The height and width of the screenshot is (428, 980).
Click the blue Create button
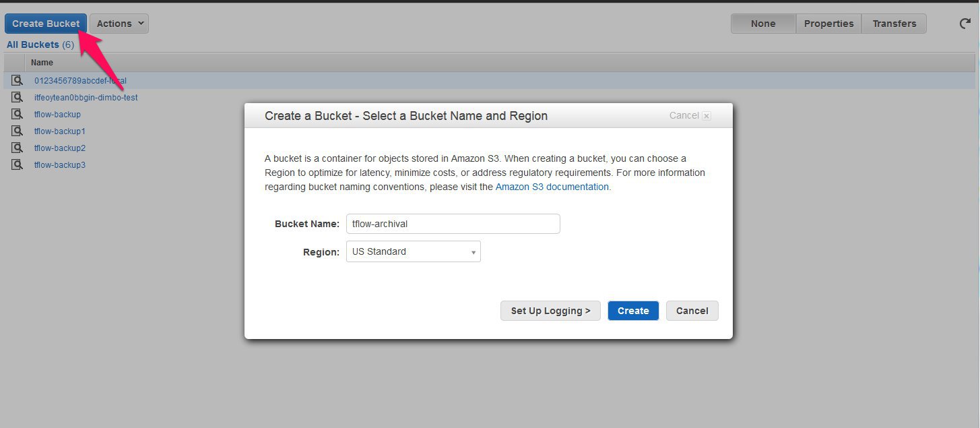(x=633, y=311)
